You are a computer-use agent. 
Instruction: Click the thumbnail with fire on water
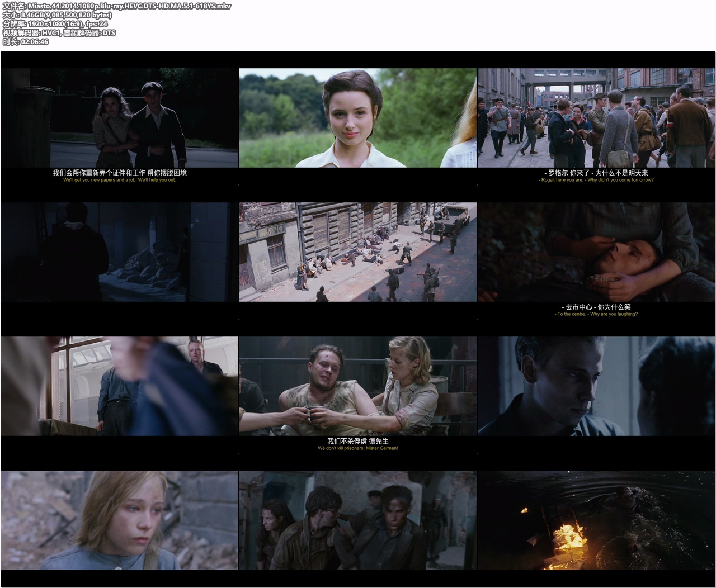point(596,520)
